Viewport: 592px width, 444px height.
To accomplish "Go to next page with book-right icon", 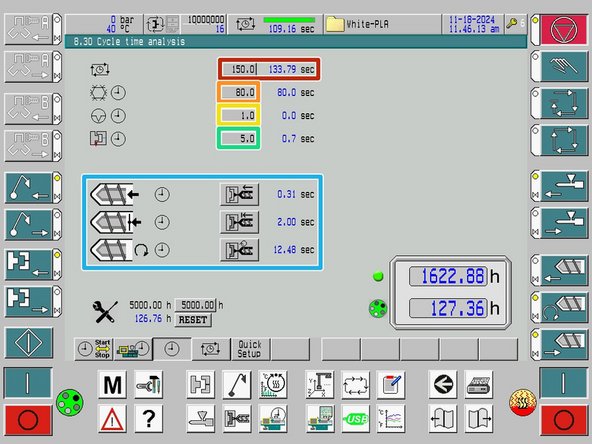I will (x=478, y=419).
